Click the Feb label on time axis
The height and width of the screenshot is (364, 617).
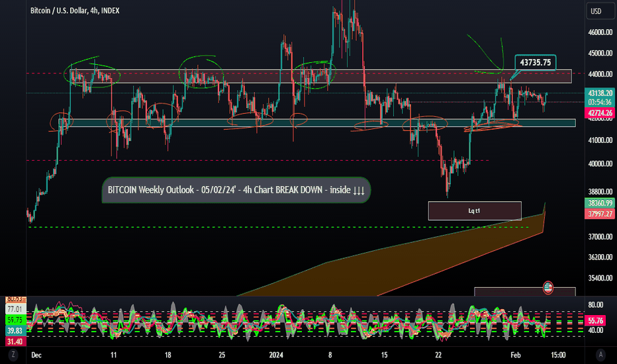coord(516,355)
